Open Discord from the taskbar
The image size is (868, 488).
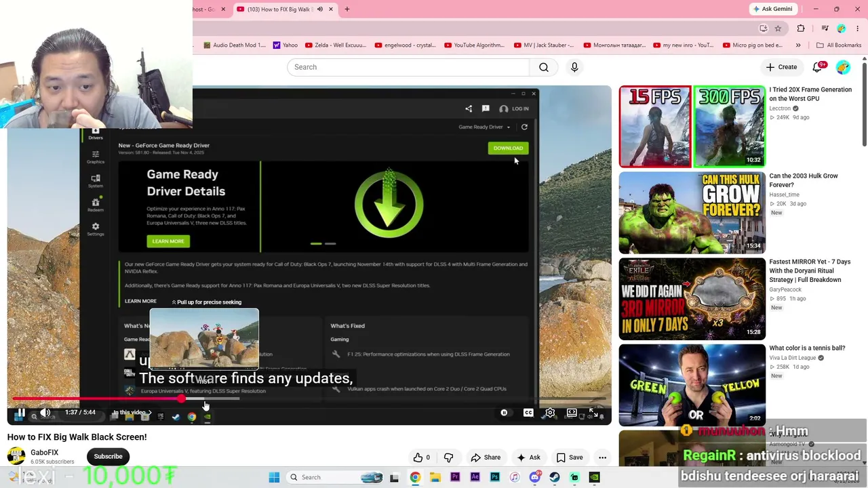click(x=535, y=477)
